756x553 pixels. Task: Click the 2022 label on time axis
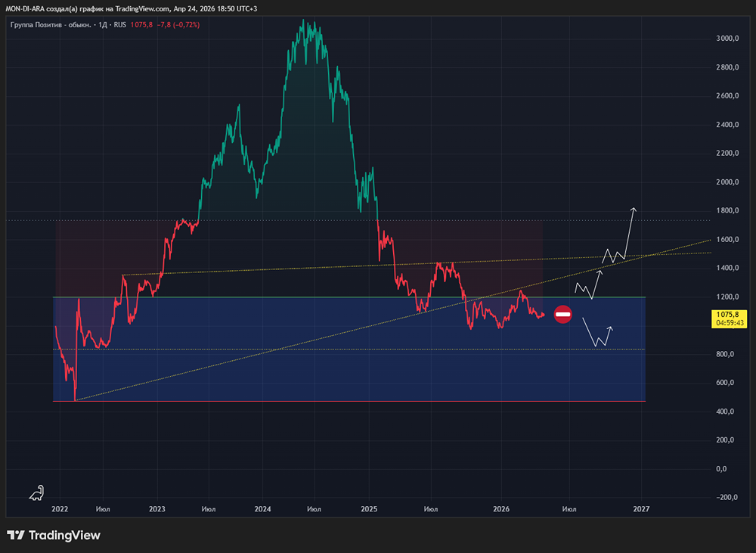tap(60, 509)
